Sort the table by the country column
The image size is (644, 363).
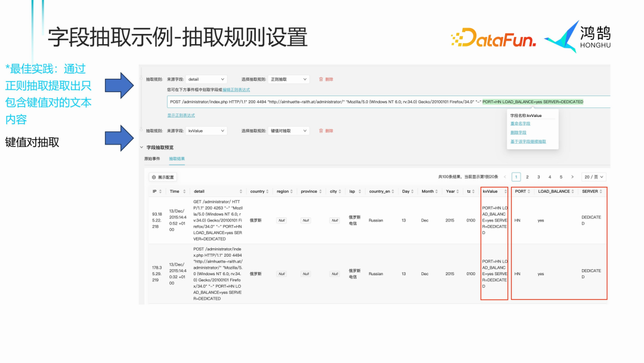[266, 192]
